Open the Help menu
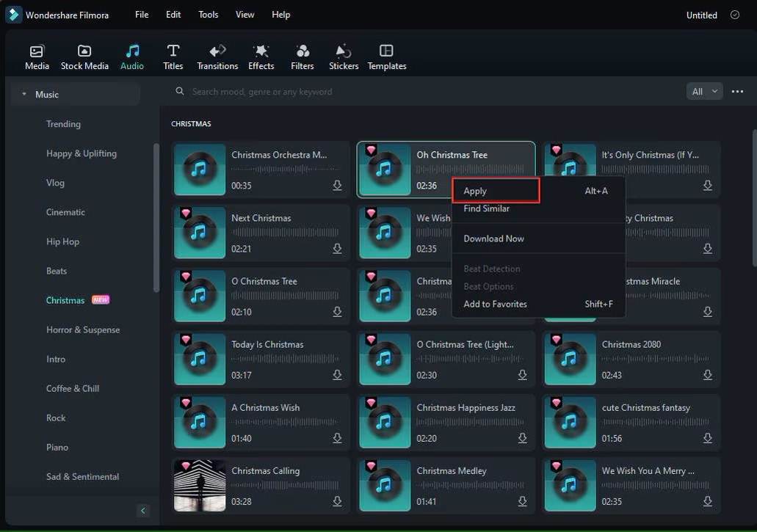 point(280,15)
